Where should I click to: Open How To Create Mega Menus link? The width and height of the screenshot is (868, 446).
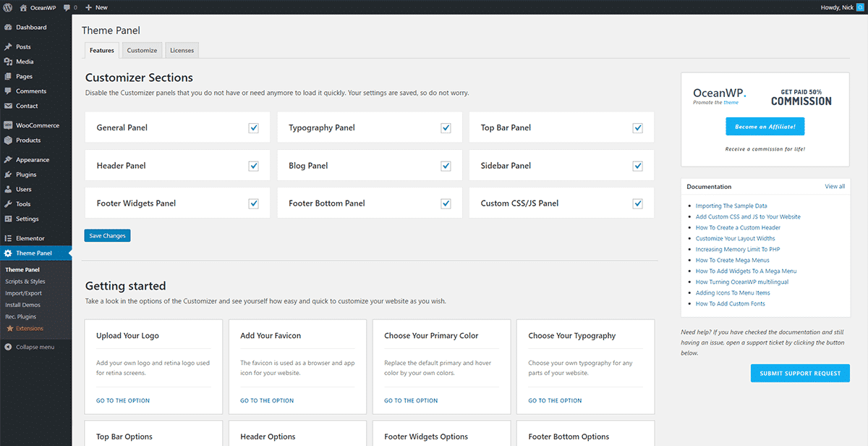pyautogui.click(x=733, y=261)
